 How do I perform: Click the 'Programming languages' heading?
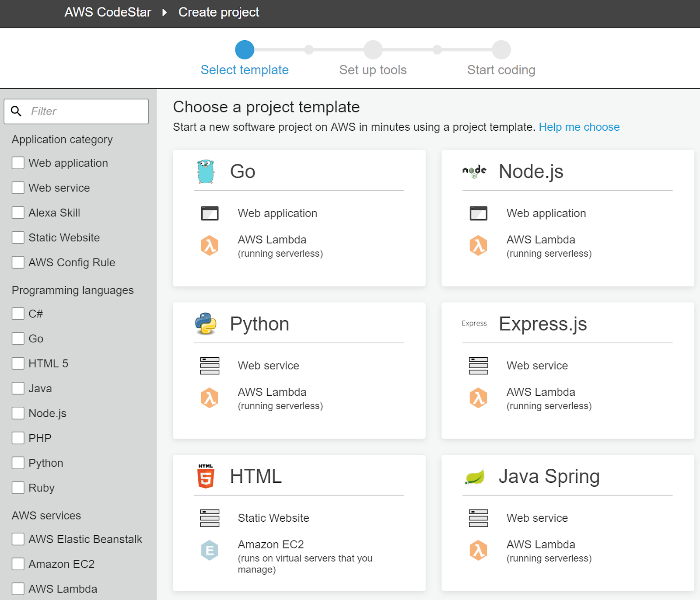[73, 290]
